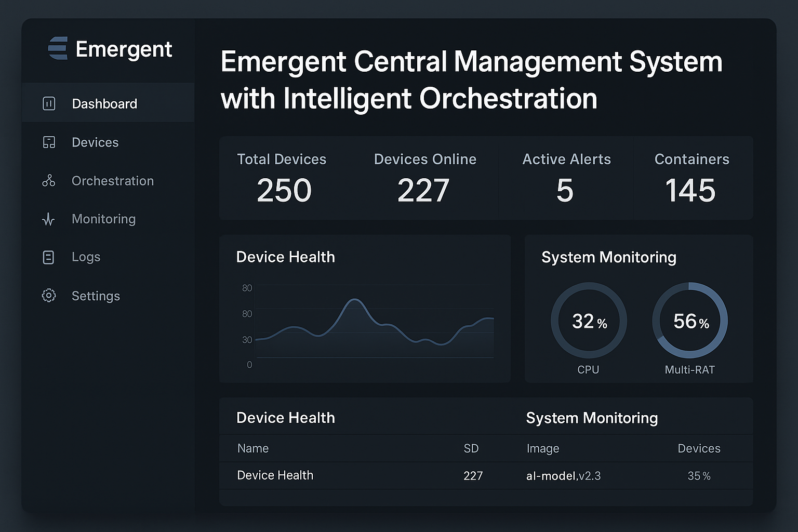Image resolution: width=798 pixels, height=532 pixels.
Task: Click the CPU 32% circular gauge
Action: (x=589, y=321)
